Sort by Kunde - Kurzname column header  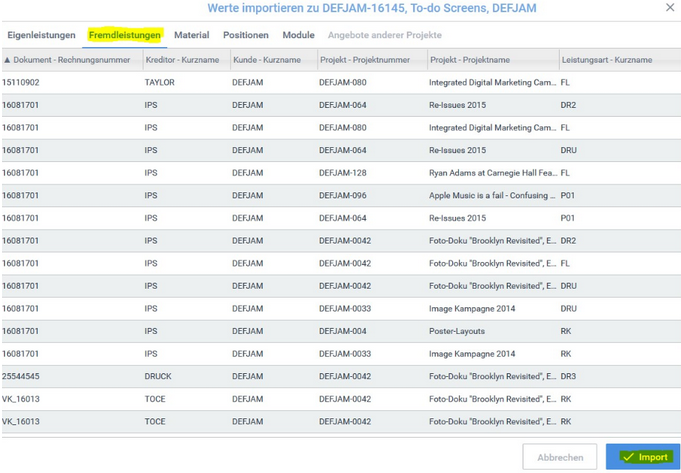(x=267, y=60)
